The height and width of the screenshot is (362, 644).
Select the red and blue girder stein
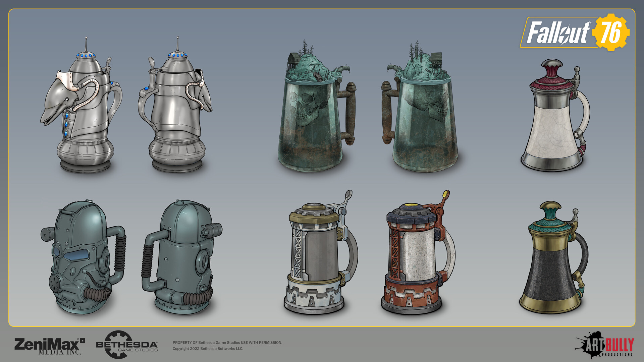point(418,252)
